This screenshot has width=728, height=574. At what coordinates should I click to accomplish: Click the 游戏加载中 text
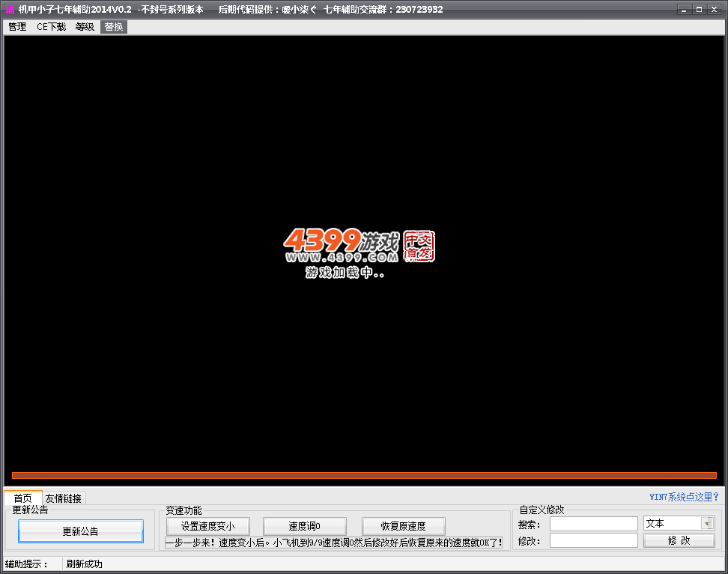pyautogui.click(x=345, y=272)
